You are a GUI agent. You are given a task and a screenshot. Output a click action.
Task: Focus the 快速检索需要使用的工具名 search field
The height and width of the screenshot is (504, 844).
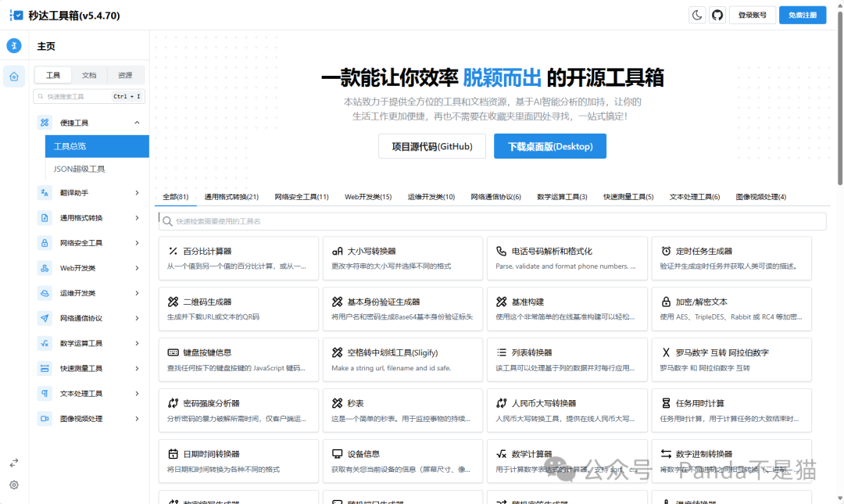492,221
